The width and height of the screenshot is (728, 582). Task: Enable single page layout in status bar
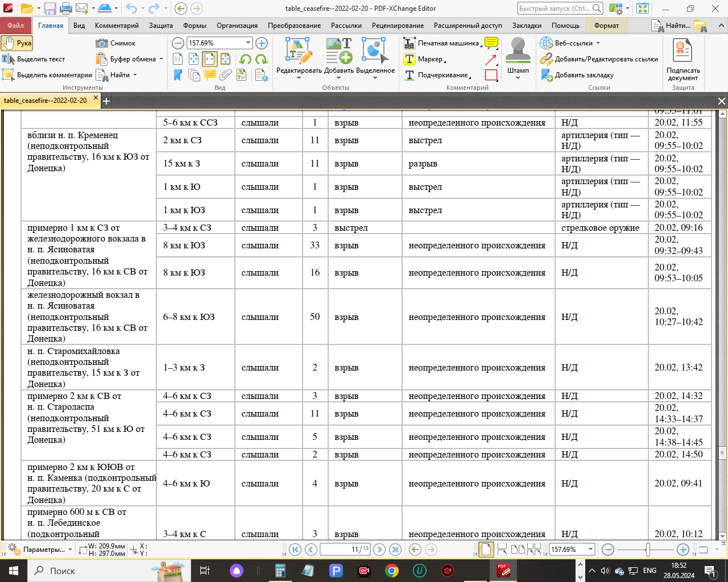coord(486,550)
